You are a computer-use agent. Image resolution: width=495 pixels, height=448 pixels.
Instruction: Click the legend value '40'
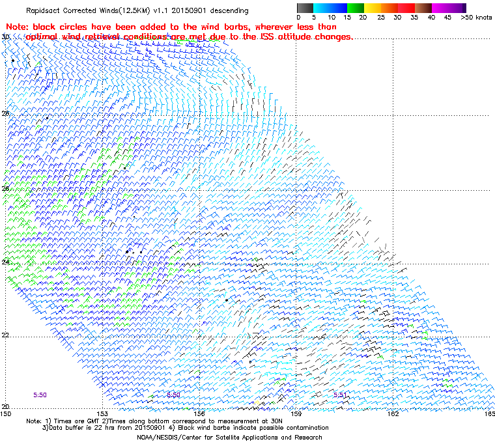431,18
